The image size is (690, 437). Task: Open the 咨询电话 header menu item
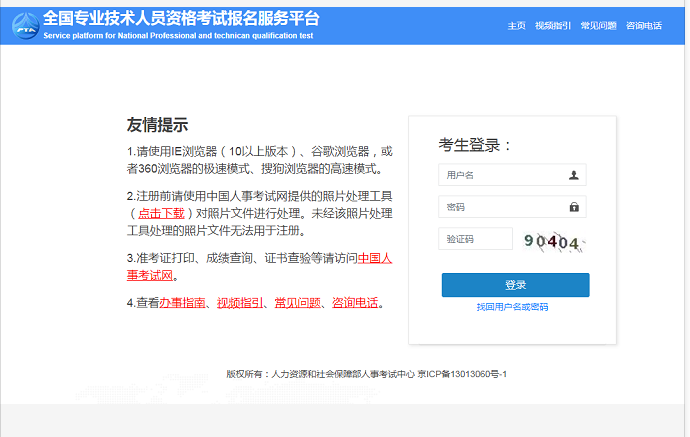pos(644,26)
